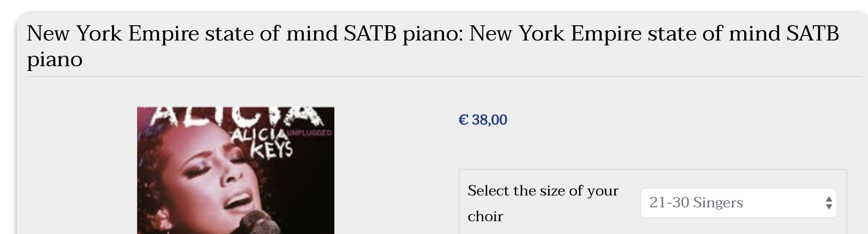This screenshot has width=868, height=234.
Task: Click the word "choir" under the size label
Action: click(x=485, y=216)
